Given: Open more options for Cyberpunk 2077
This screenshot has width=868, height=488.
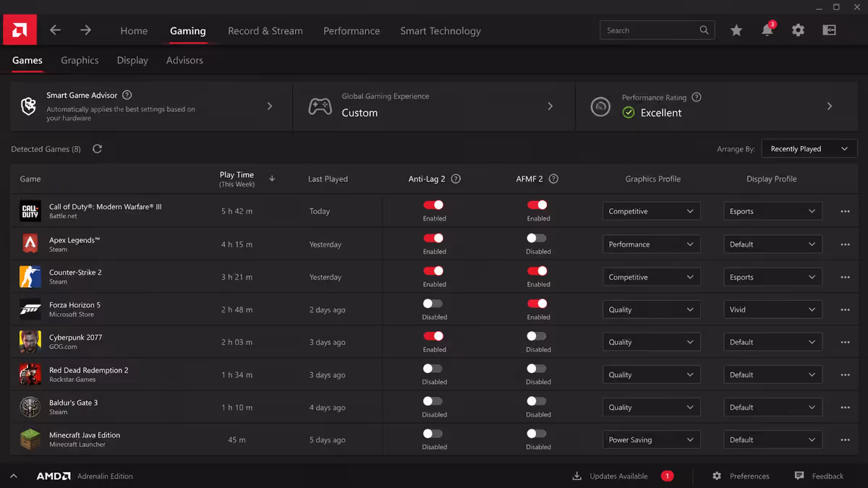Looking at the screenshot, I should pos(845,342).
